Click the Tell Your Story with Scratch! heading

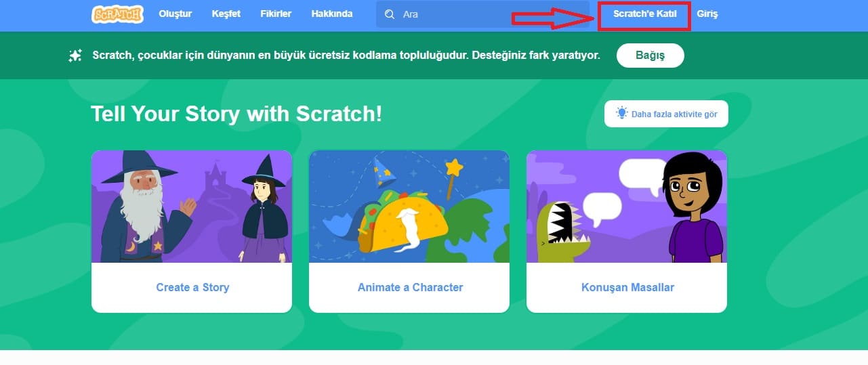(x=236, y=114)
